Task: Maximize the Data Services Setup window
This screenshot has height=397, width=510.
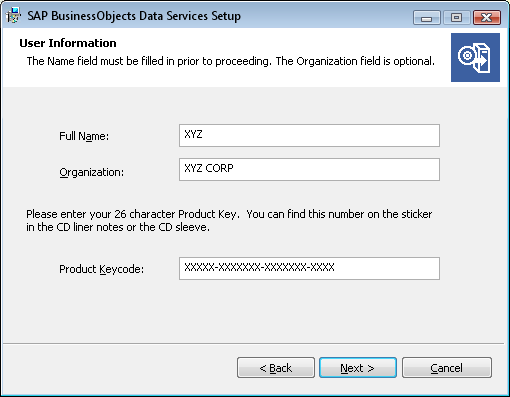Action: pyautogui.click(x=456, y=18)
